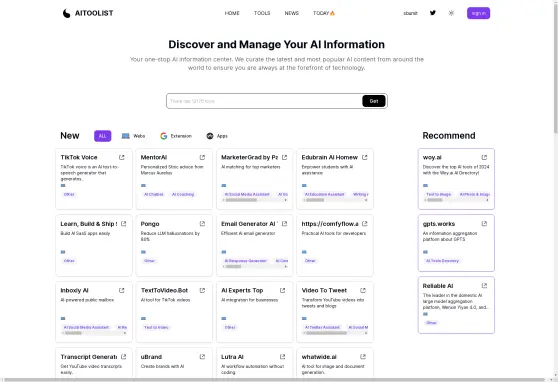Open the gpts.works recommended card title

pyautogui.click(x=439, y=224)
